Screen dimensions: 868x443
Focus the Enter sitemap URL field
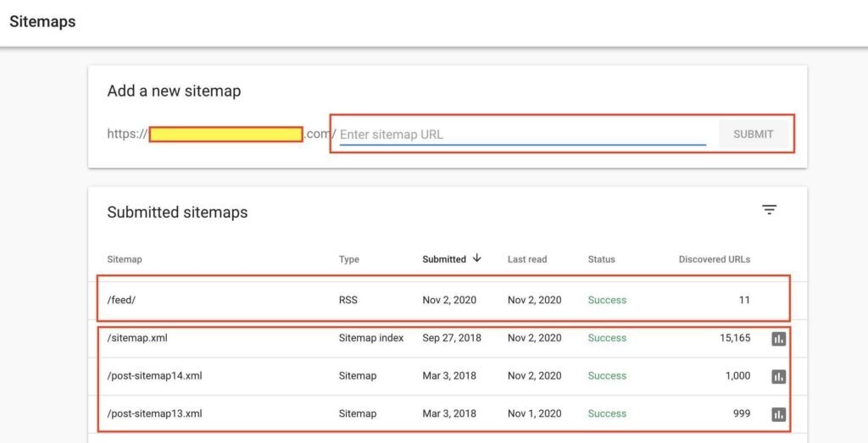(522, 135)
